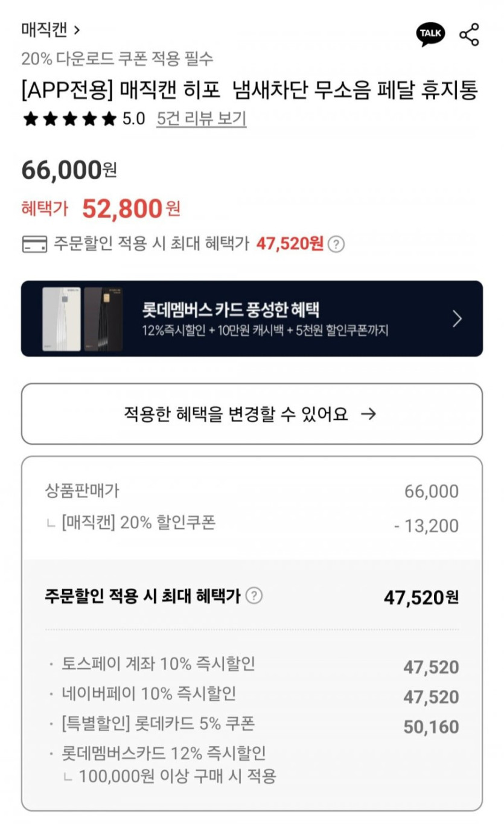The width and height of the screenshot is (504, 824).
Task: Select 롯데카드 5% 쿠폰 row
Action: (158, 723)
